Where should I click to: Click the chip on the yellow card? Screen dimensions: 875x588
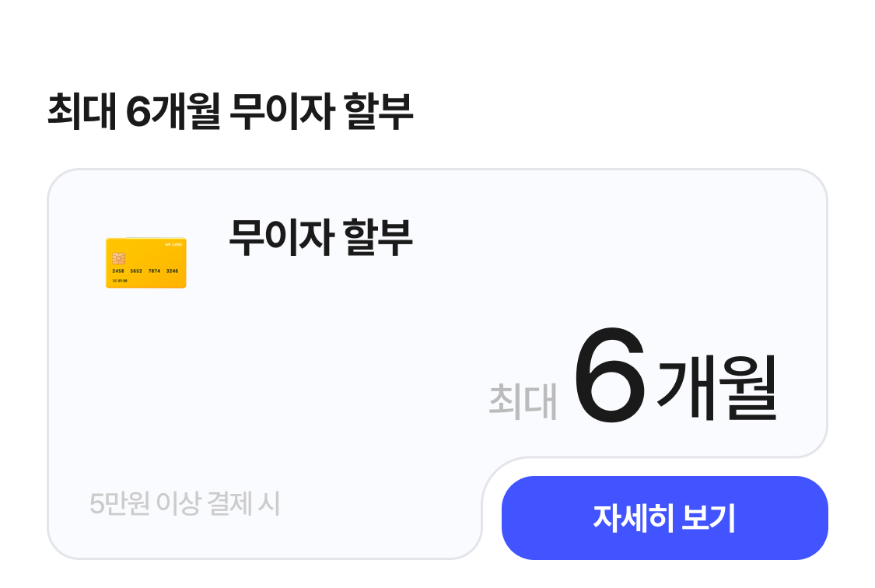point(118,258)
